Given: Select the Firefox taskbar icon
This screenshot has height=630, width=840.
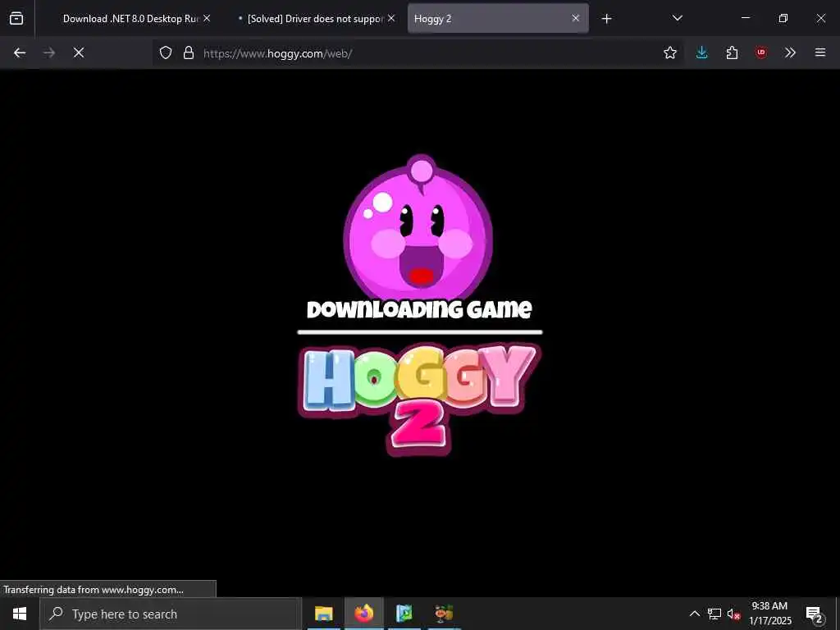Looking at the screenshot, I should pos(363,614).
